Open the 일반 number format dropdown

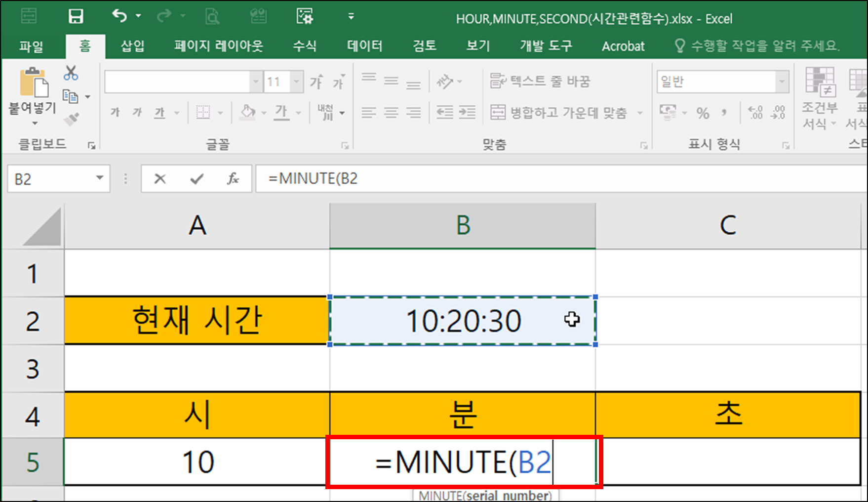782,82
